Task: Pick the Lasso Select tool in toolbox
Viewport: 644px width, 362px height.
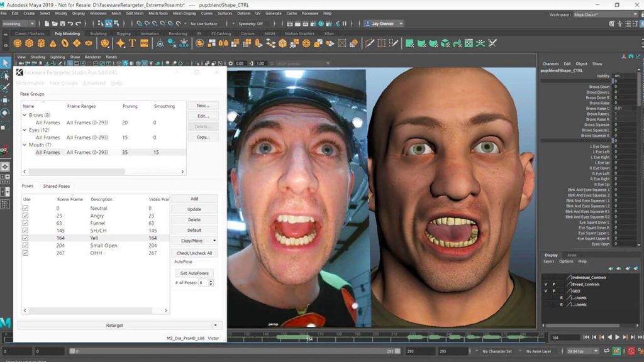Action: 5,75
